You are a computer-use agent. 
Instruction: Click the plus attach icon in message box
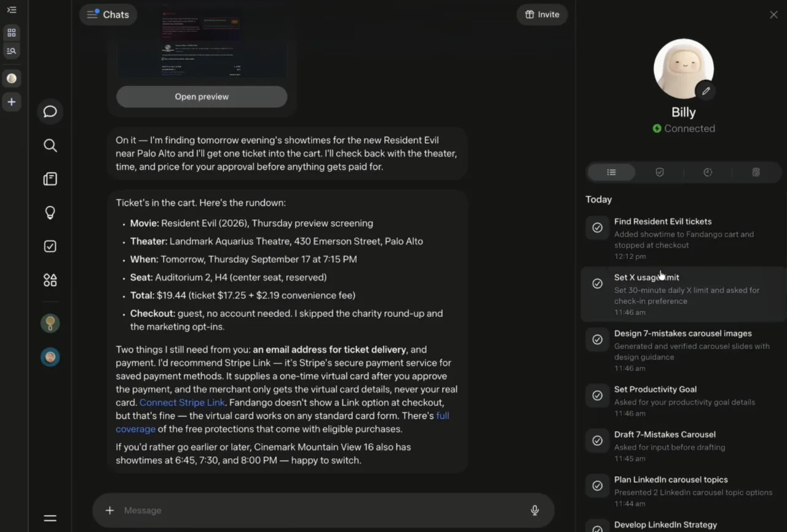(109, 510)
